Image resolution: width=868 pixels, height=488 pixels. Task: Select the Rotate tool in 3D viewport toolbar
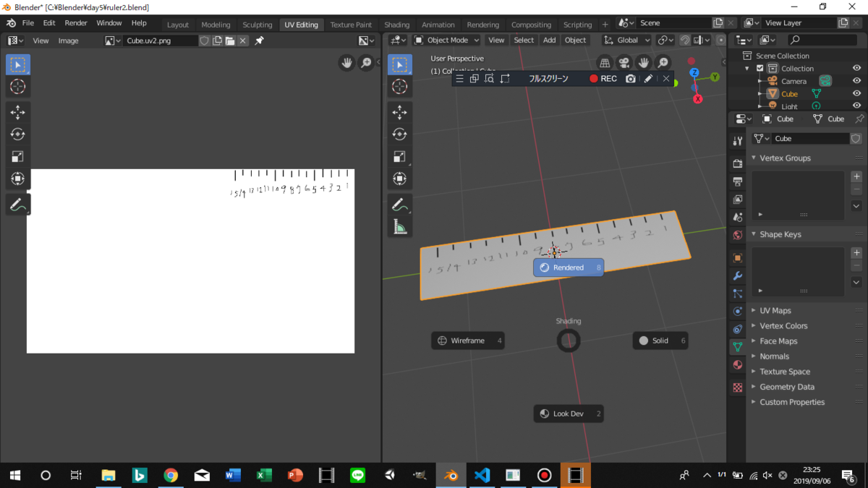pos(399,134)
